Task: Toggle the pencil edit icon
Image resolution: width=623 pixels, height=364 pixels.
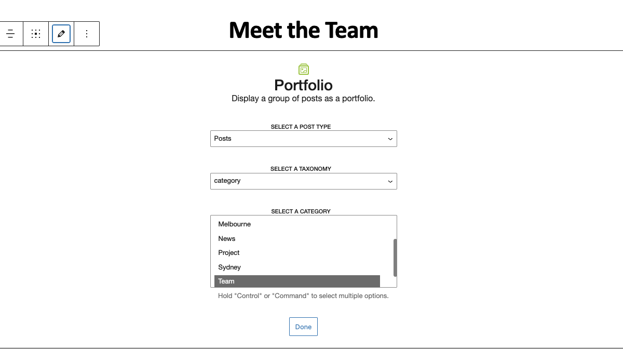Action: [61, 34]
